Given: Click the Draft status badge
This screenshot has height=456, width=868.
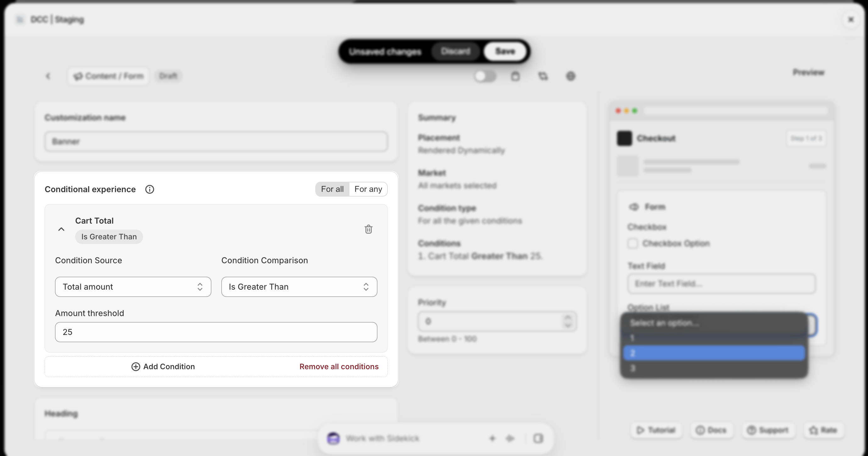Looking at the screenshot, I should click(168, 76).
